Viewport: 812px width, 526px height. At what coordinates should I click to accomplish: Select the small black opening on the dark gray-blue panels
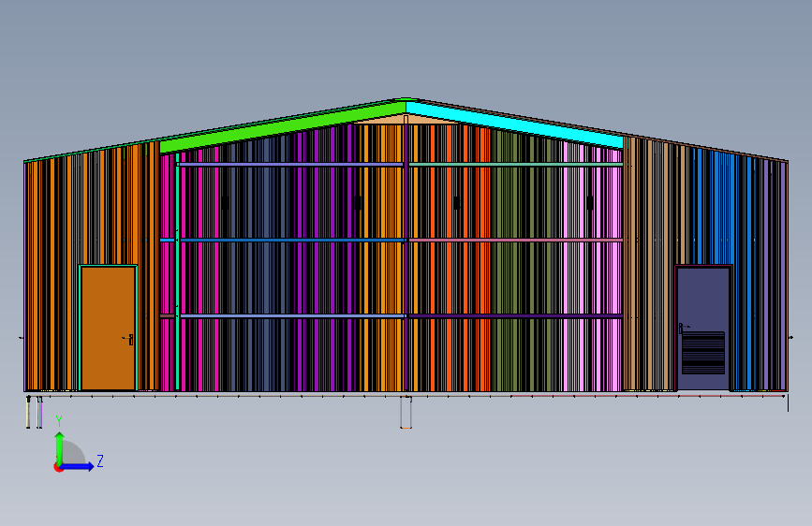click(x=226, y=203)
